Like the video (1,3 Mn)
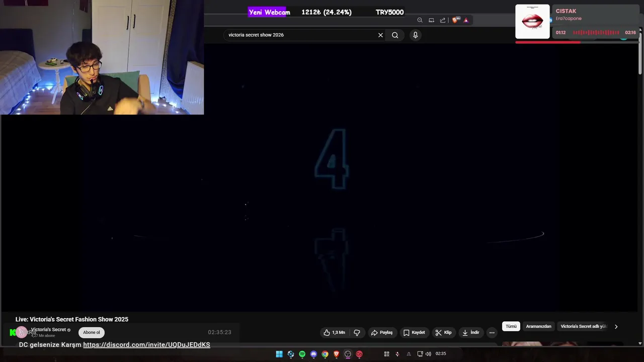Screen dimensions: 644x362 click(x=334, y=332)
